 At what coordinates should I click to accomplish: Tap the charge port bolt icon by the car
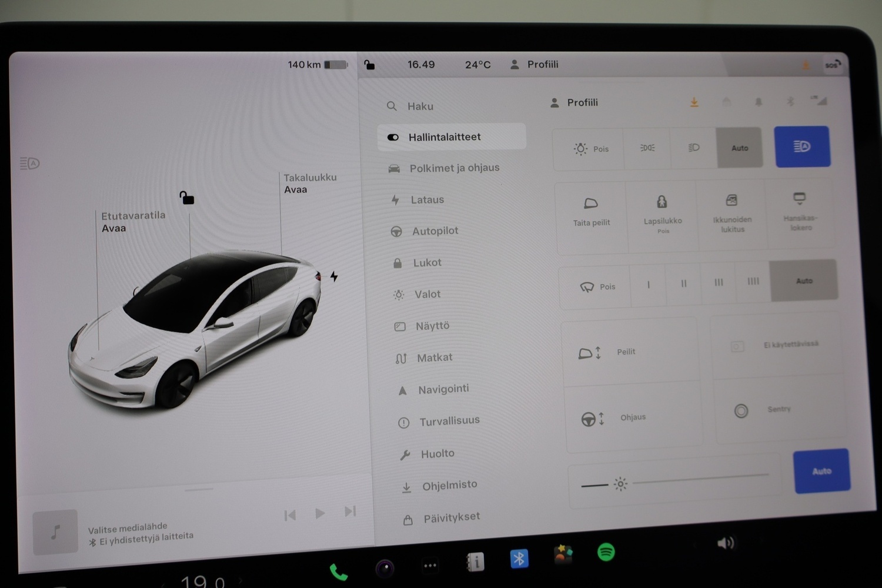click(x=334, y=276)
